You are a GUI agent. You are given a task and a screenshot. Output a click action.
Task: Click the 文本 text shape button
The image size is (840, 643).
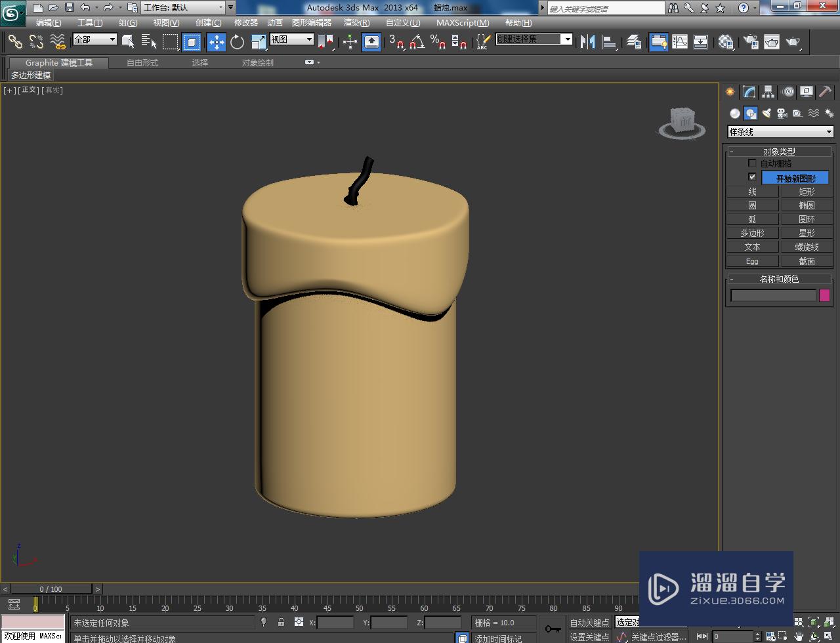752,247
